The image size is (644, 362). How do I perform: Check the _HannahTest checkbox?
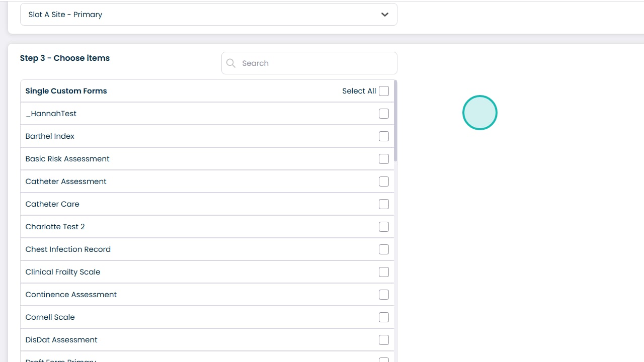384,114
